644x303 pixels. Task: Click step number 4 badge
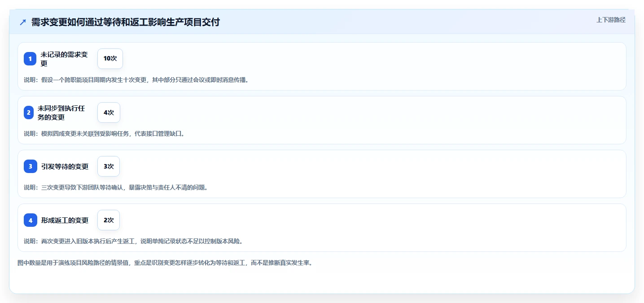[30, 220]
